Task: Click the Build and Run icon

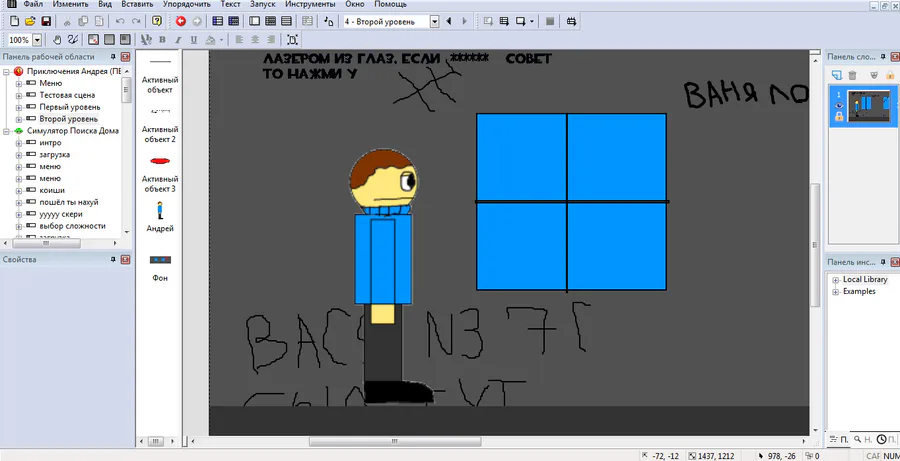Action: click(x=571, y=21)
